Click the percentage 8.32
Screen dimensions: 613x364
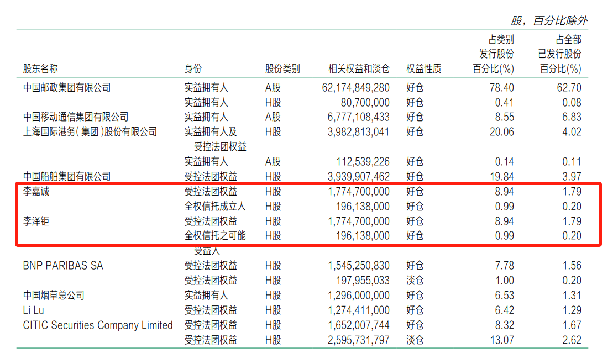[504, 325]
